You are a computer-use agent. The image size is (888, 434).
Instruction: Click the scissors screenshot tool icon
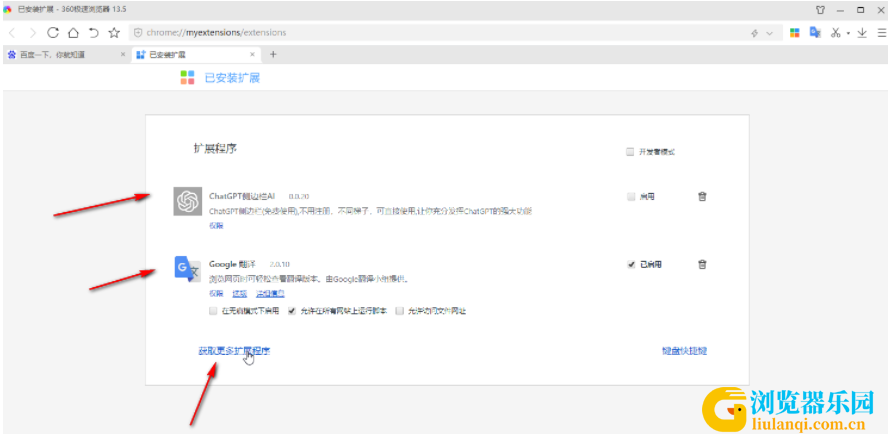[x=835, y=33]
